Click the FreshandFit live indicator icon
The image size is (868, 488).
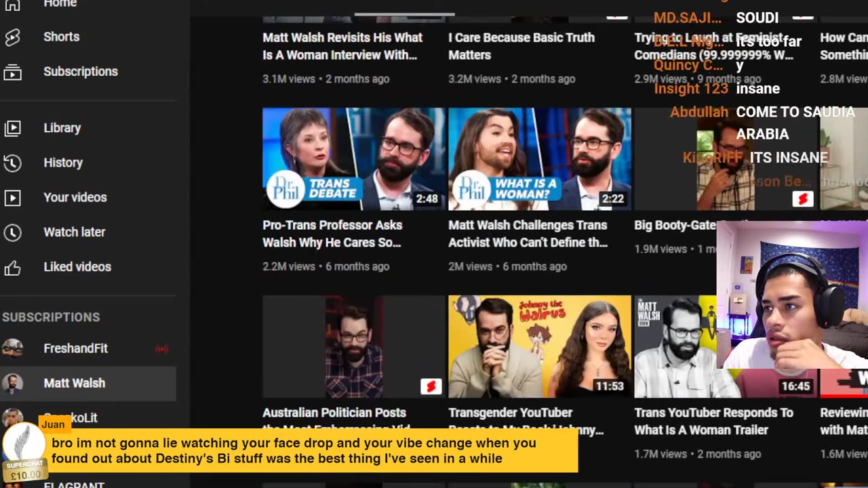(161, 349)
